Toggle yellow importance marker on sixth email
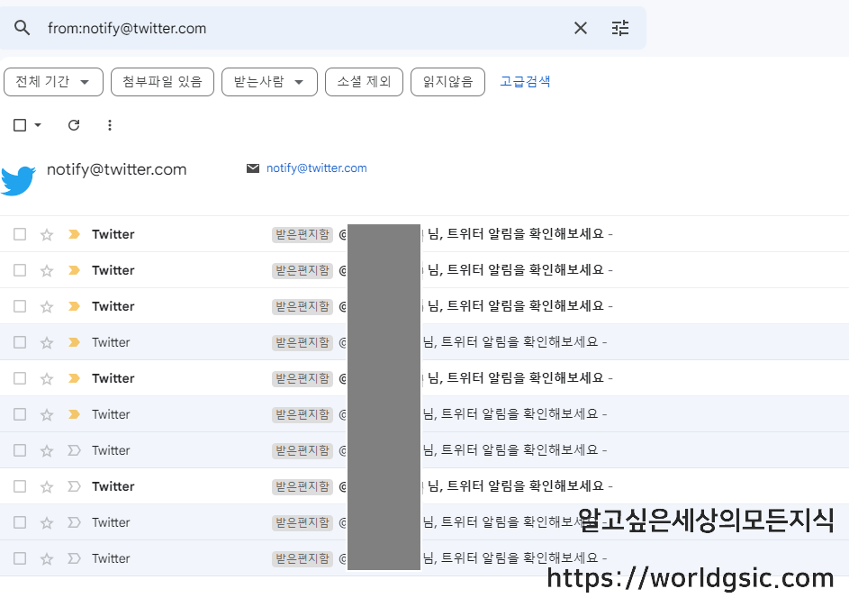Image resolution: width=849 pixels, height=616 pixels. [x=74, y=414]
